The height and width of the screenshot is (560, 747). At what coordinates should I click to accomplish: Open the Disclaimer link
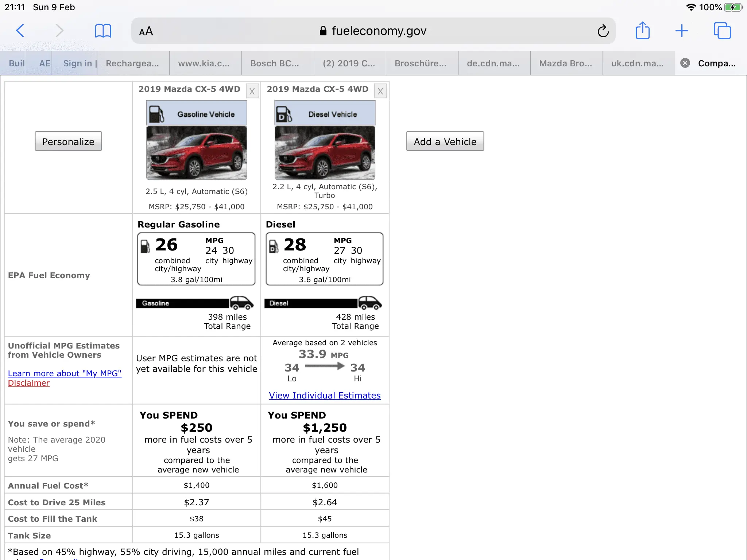coord(29,383)
